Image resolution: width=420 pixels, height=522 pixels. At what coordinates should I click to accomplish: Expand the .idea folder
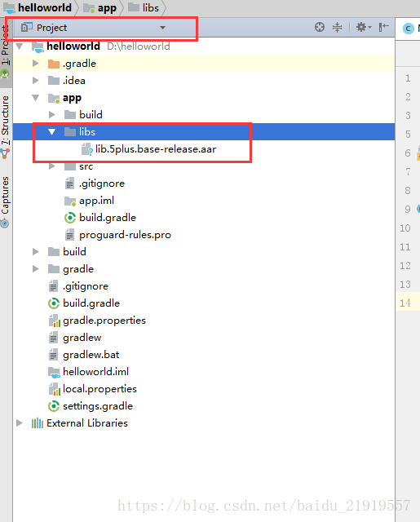[x=36, y=80]
